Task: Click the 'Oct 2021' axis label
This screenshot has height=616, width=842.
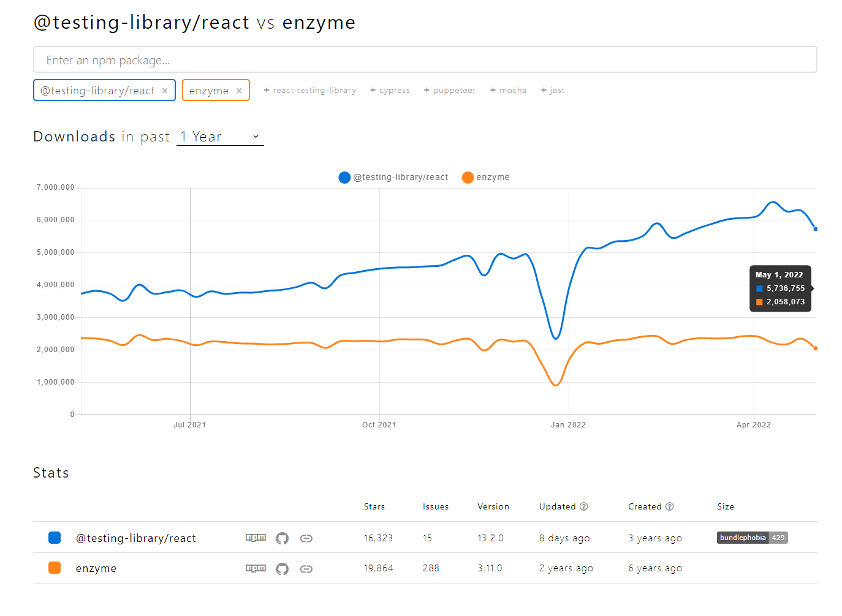Action: tap(379, 424)
